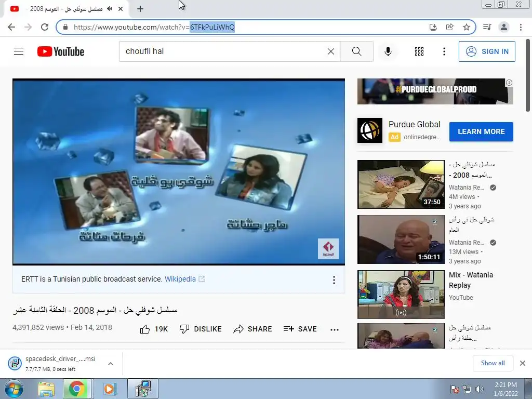Screen dimensions: 532x399
Task: Click Show all downloads button
Action: coord(493,363)
